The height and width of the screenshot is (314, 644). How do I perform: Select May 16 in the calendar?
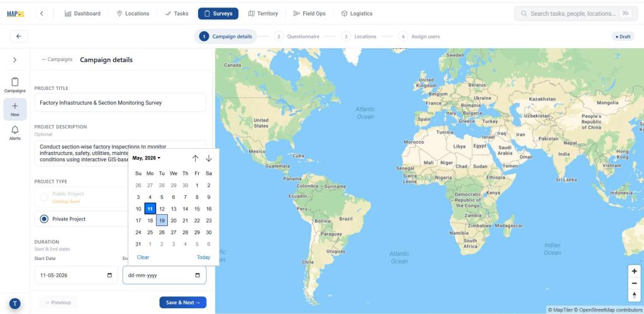[x=209, y=208]
